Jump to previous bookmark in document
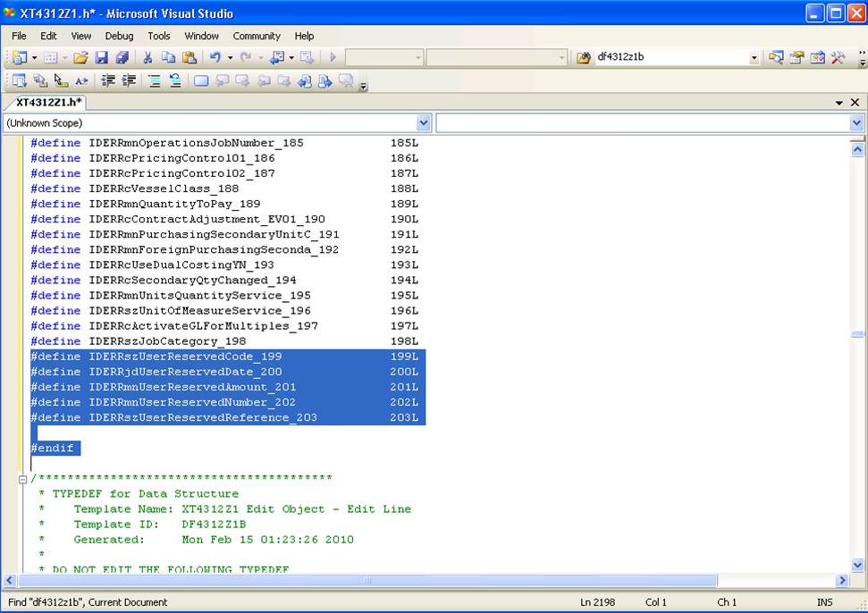The image size is (868, 613). click(305, 81)
